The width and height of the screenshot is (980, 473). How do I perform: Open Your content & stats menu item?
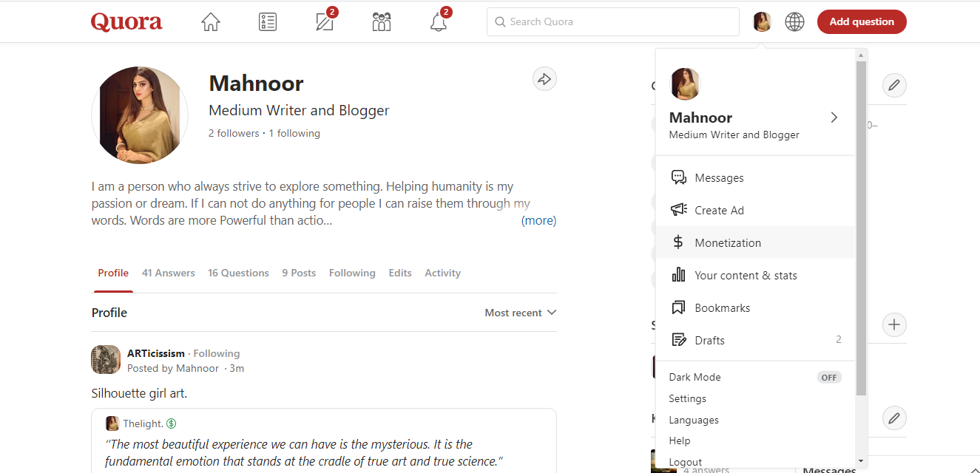click(755, 275)
